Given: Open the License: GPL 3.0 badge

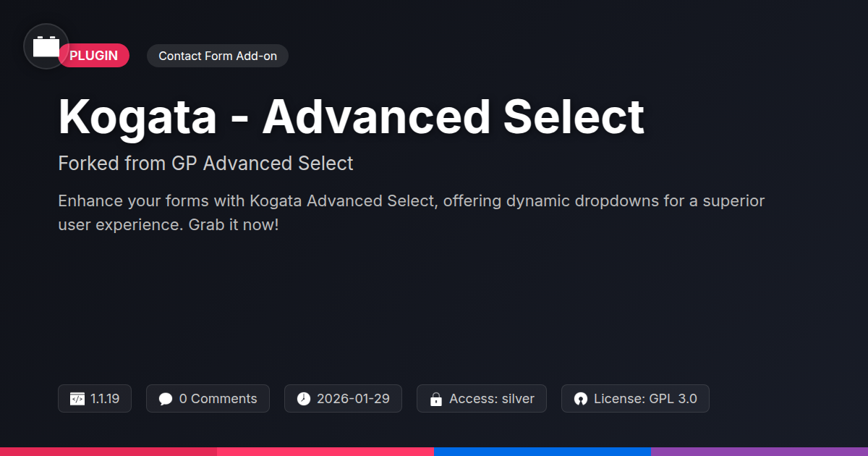Looking at the screenshot, I should (645, 399).
